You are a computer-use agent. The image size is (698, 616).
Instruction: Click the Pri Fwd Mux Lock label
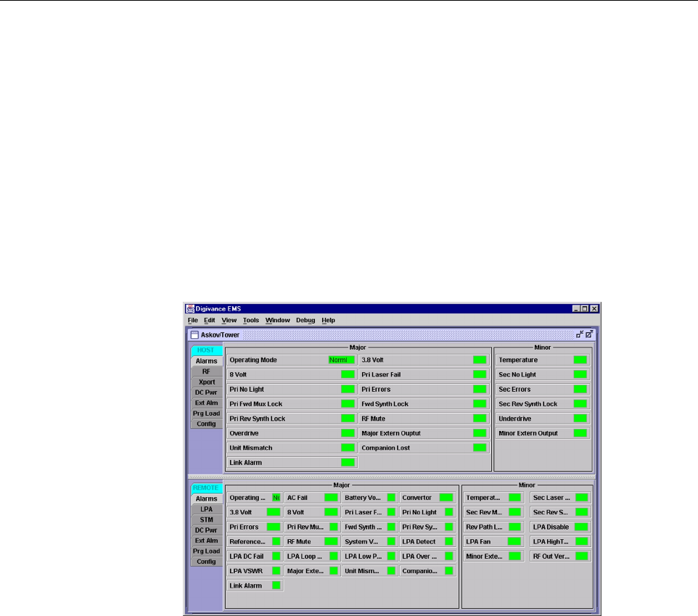256,403
